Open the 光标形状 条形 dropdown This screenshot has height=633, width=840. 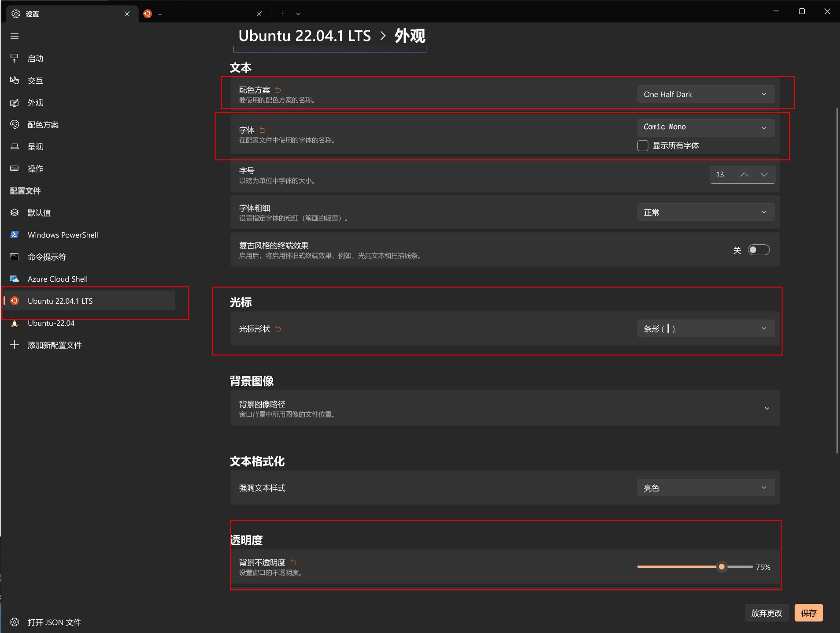706,328
